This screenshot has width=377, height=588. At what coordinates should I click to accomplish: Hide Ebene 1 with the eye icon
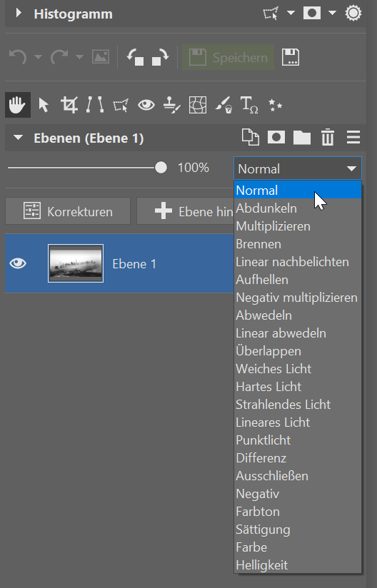coord(18,263)
